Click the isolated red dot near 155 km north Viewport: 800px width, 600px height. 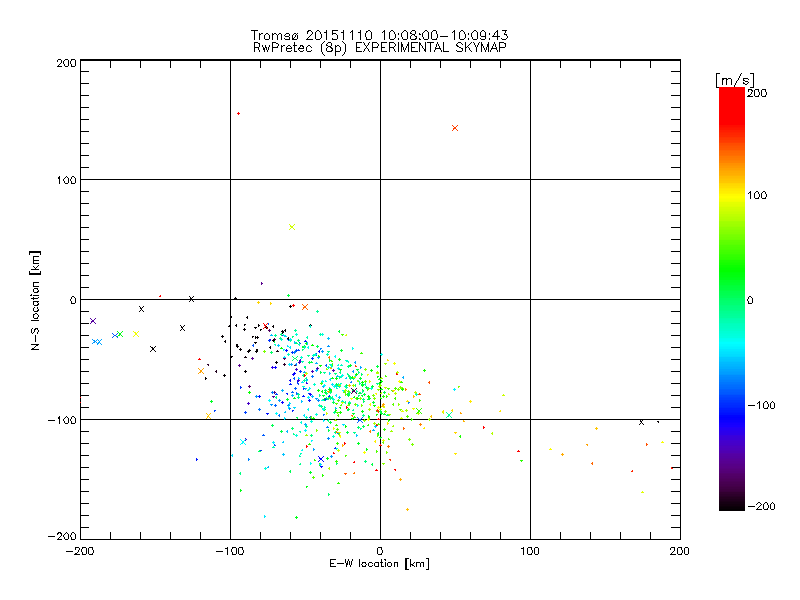tap(238, 114)
